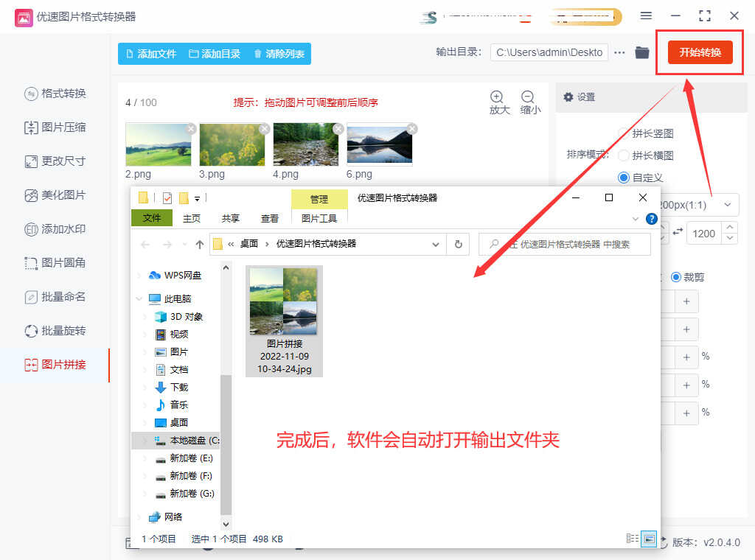Screen dimensions: 755x560
Task: Select the 拼长竖图 radio option
Action: 624,133
